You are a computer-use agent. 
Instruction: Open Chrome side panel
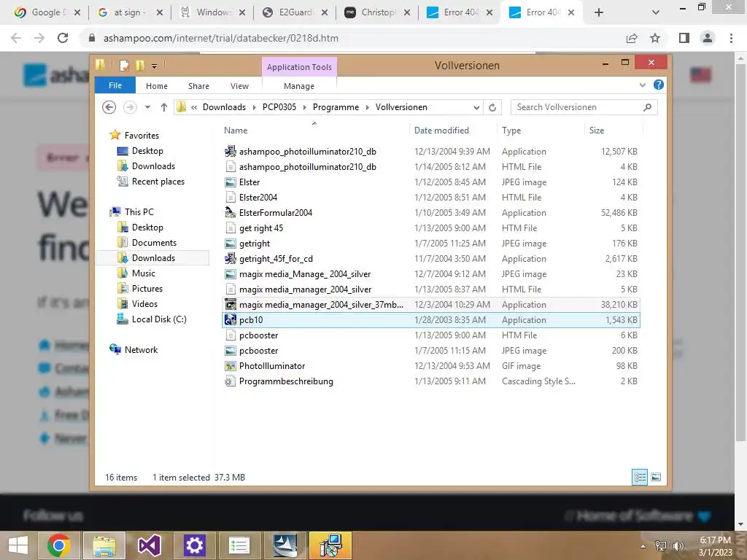coord(684,38)
